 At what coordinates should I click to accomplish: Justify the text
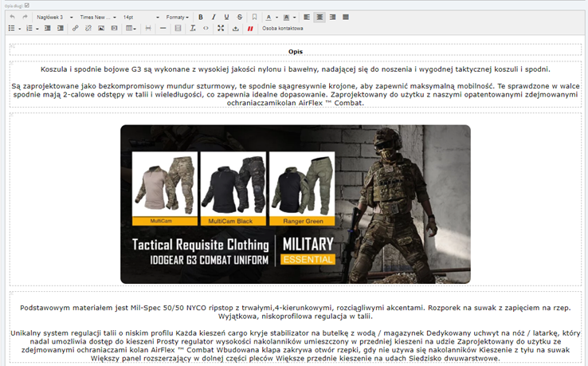(346, 17)
